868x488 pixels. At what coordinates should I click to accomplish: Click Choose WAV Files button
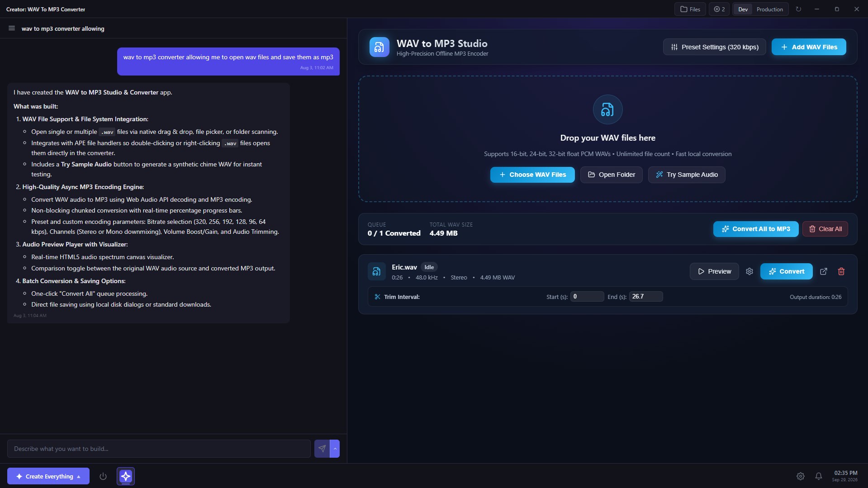pyautogui.click(x=532, y=175)
